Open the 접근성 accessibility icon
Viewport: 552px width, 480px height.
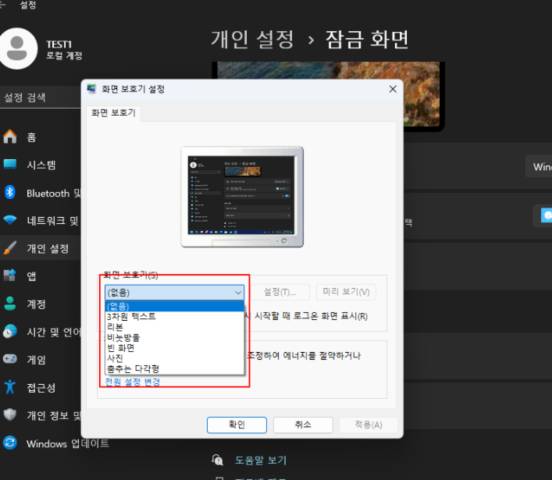10,387
